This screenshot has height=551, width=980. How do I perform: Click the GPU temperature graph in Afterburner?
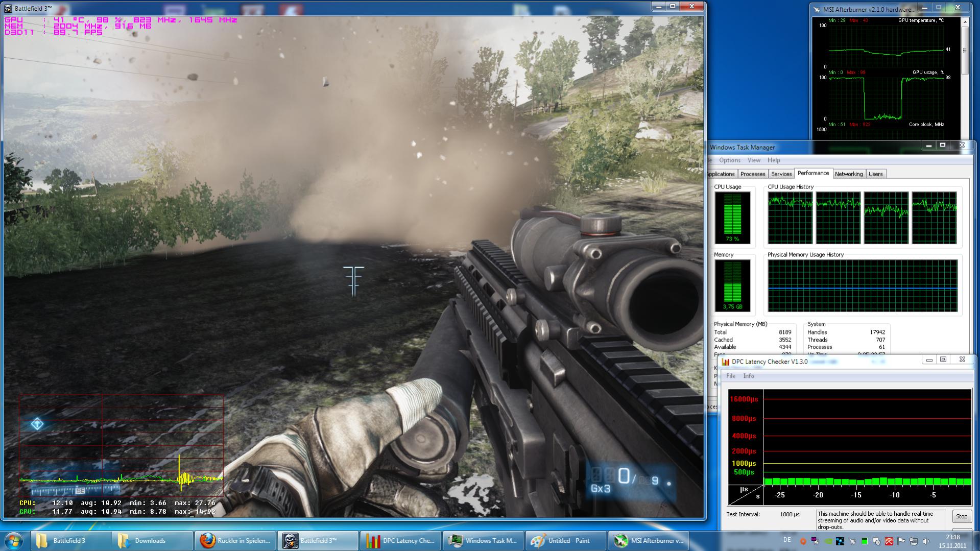(x=886, y=45)
